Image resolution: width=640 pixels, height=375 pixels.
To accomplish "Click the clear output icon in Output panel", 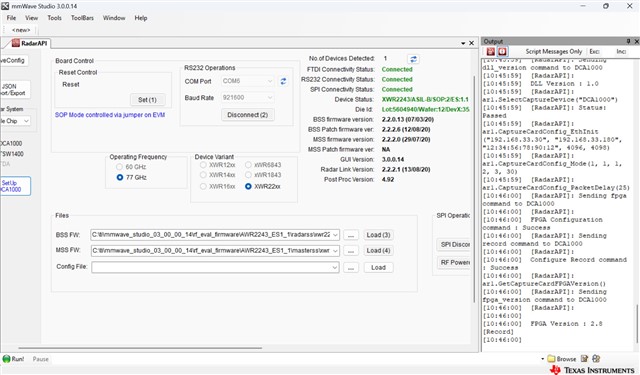I will tap(502, 51).
